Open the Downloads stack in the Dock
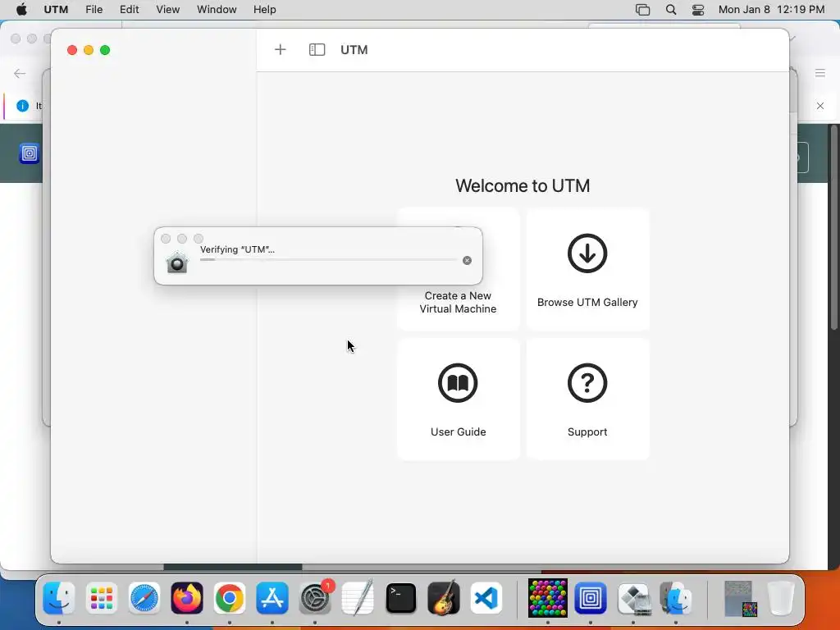 click(739, 598)
